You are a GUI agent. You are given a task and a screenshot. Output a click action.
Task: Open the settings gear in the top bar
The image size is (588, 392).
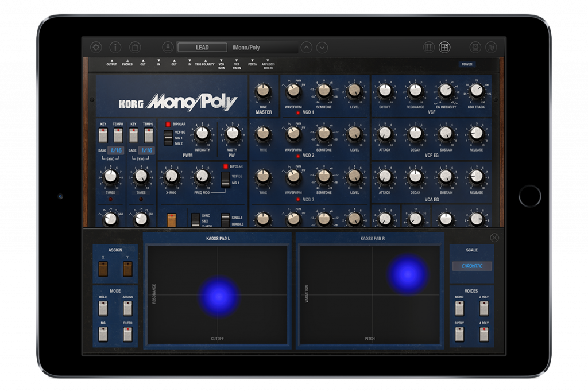(96, 47)
